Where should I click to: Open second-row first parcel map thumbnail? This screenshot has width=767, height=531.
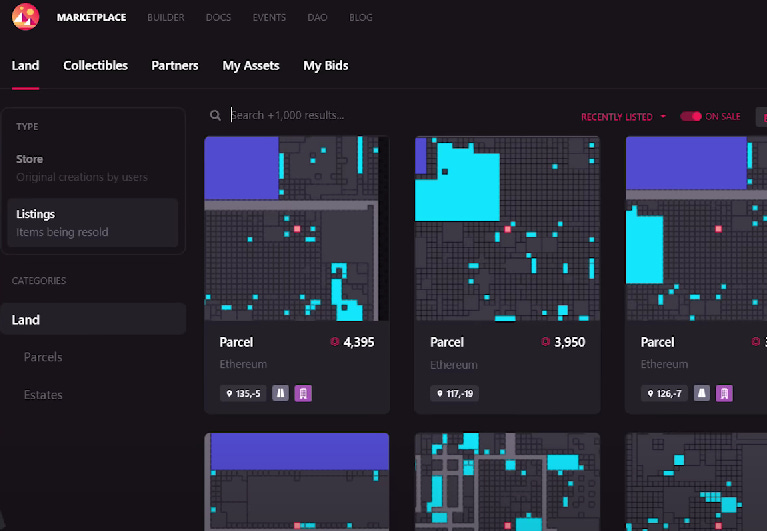pyautogui.click(x=297, y=482)
